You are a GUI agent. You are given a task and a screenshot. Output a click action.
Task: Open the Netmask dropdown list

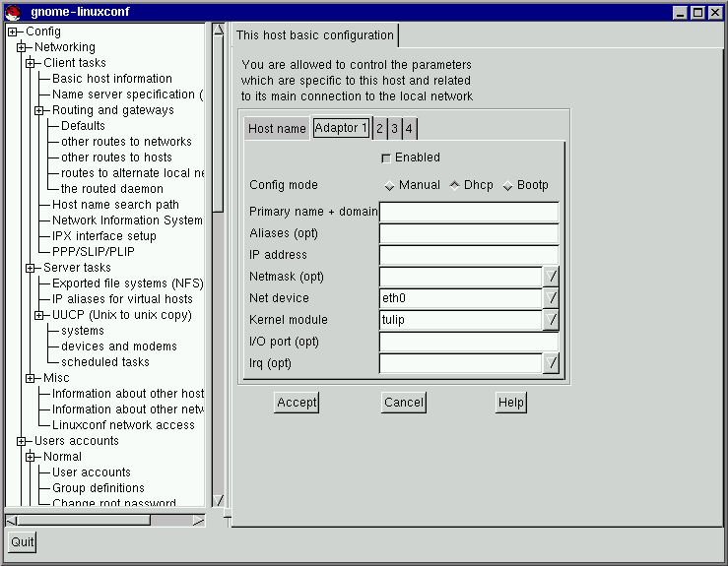[x=552, y=277]
